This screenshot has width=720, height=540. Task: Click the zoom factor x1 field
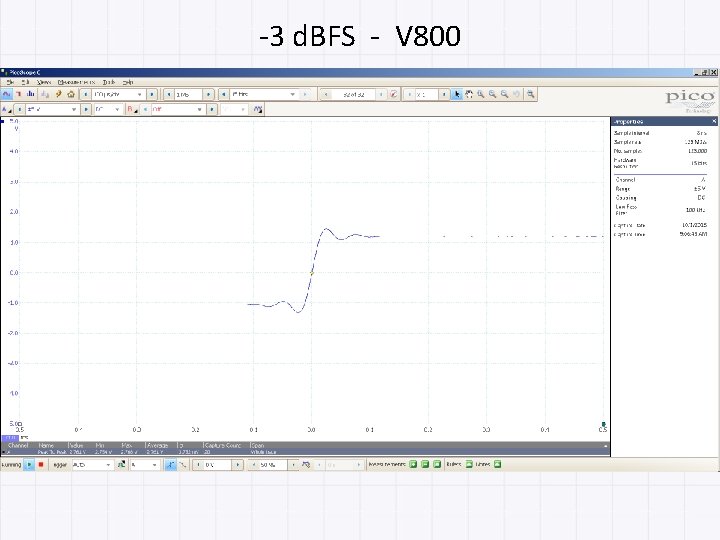coord(427,94)
